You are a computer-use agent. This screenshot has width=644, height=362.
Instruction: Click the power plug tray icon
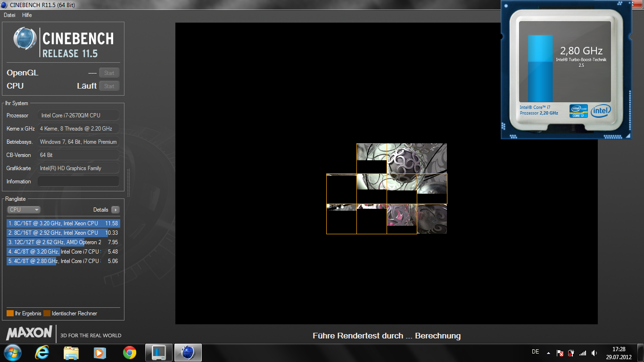tap(571, 353)
